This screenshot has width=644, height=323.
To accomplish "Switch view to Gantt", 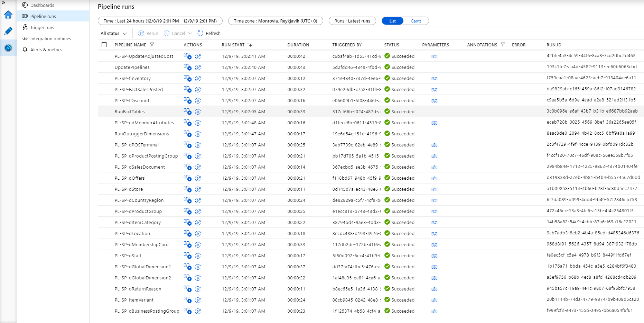I will click(416, 21).
